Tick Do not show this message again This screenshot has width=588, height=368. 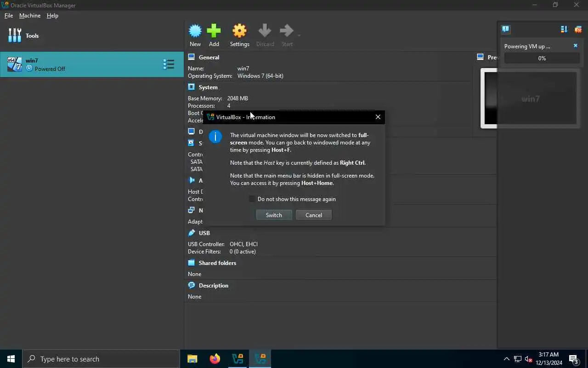tap(252, 199)
